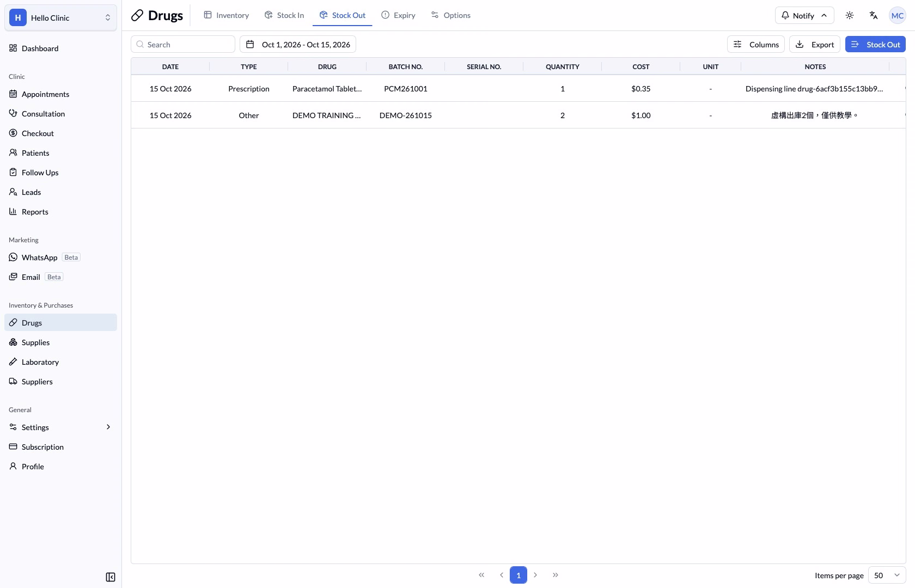The width and height of the screenshot is (915, 588).
Task: Open Email marketing page
Action: [60, 277]
